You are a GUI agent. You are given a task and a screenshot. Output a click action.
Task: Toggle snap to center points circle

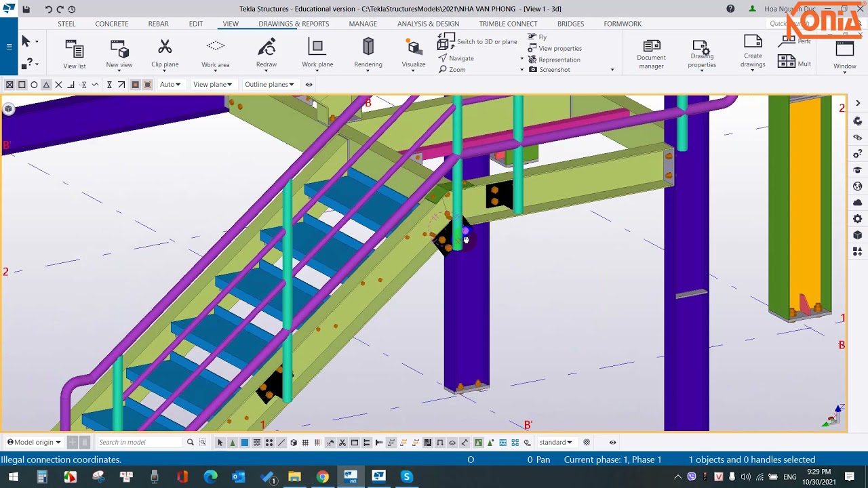point(34,85)
